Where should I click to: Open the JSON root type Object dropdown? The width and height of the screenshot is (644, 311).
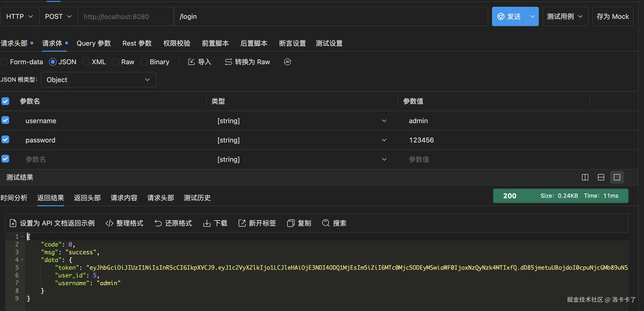(98, 80)
